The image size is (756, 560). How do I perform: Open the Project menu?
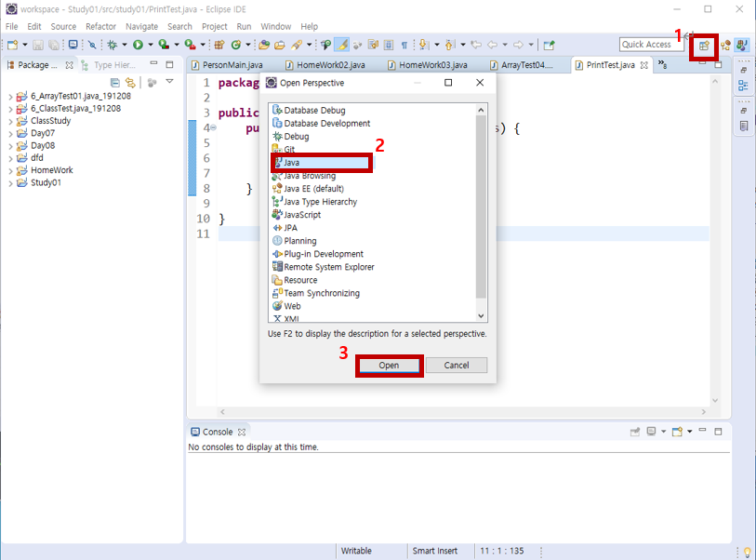coord(215,27)
